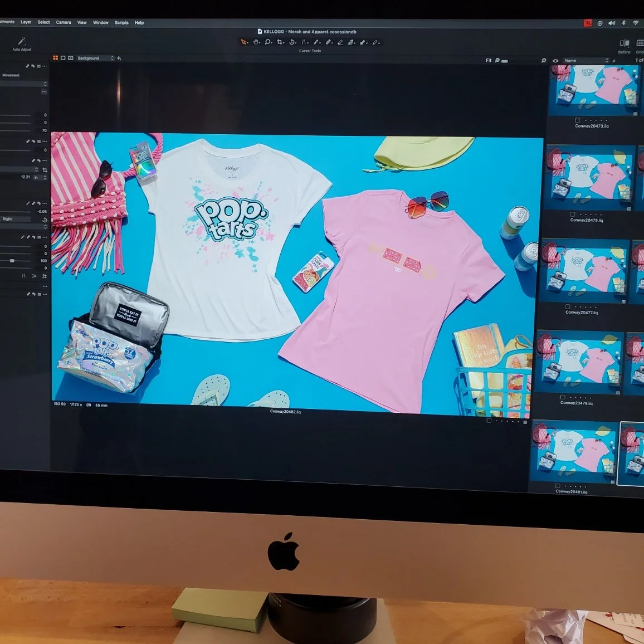The image size is (644, 644).
Task: Toggle proof margin eye icon
Action: (70, 58)
